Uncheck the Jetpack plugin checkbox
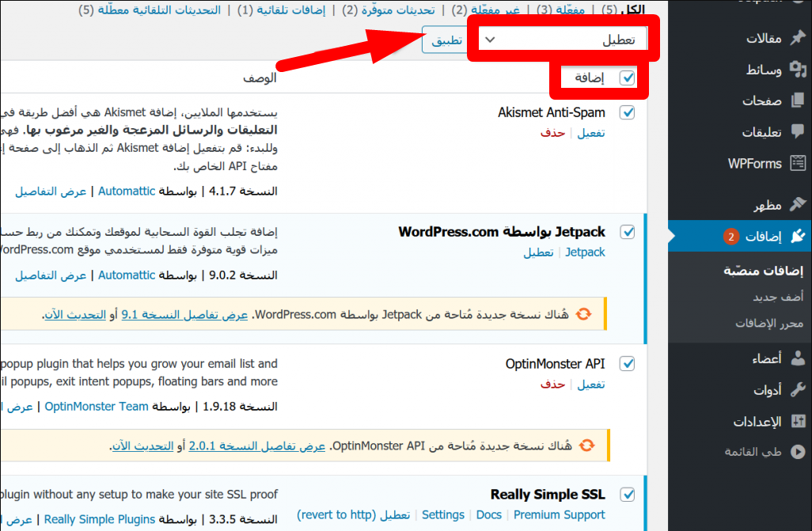The image size is (812, 531). pyautogui.click(x=627, y=232)
